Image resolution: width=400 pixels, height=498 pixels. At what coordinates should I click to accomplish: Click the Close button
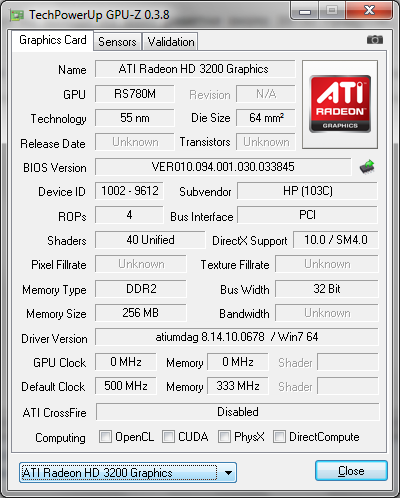coord(351,471)
